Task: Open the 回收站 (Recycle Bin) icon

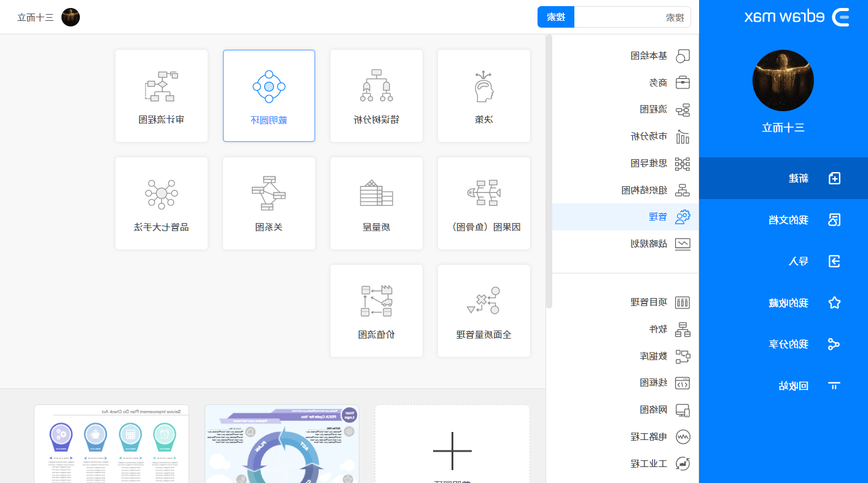Action: tap(834, 386)
